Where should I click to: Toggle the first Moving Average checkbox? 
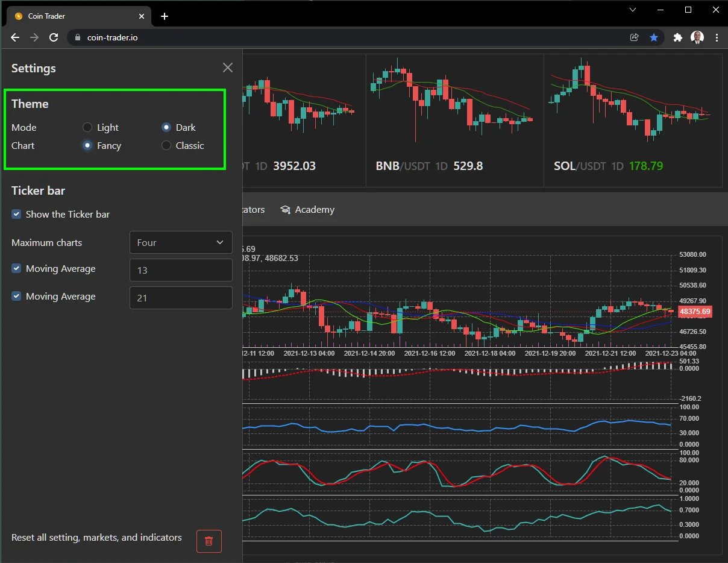(16, 268)
